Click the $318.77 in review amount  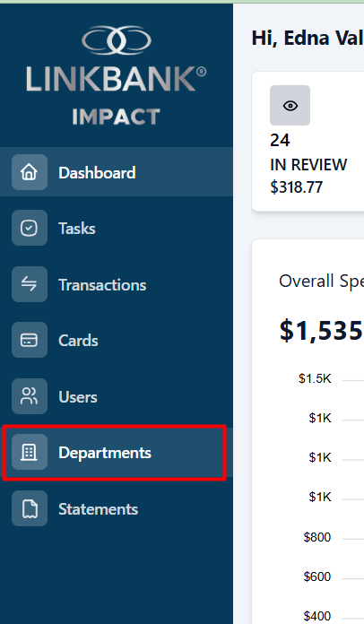(x=297, y=187)
